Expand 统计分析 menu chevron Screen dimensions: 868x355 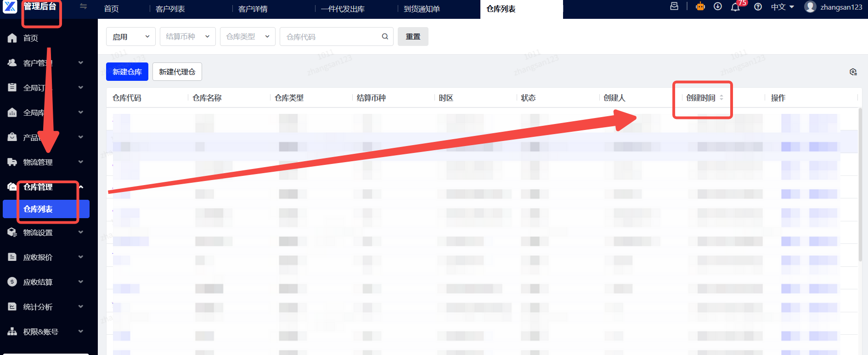point(81,307)
